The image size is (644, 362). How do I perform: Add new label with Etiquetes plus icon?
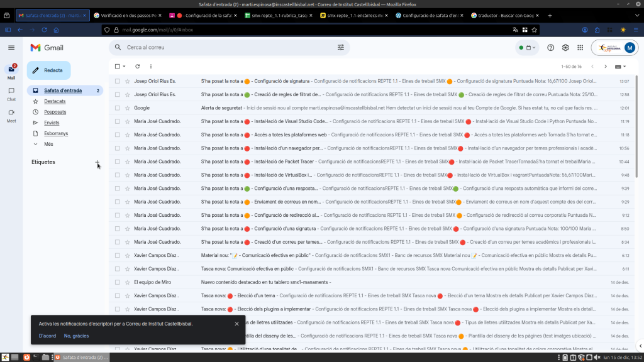click(x=97, y=162)
